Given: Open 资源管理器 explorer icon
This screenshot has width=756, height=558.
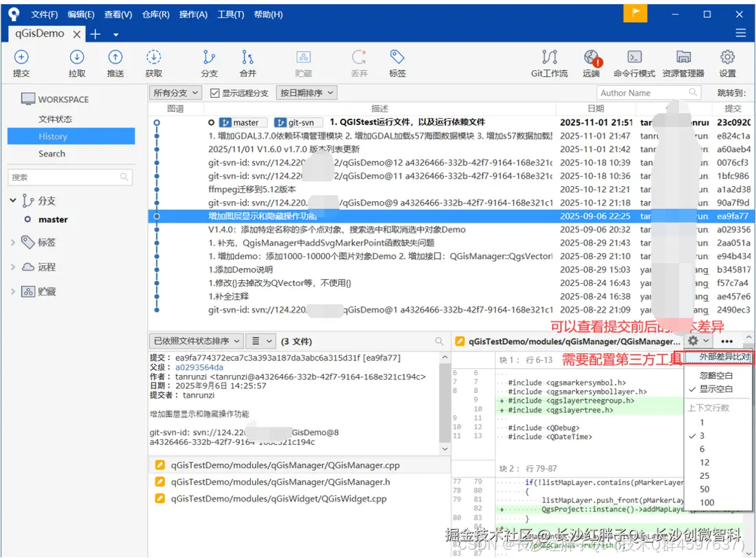Looking at the screenshot, I should [683, 58].
